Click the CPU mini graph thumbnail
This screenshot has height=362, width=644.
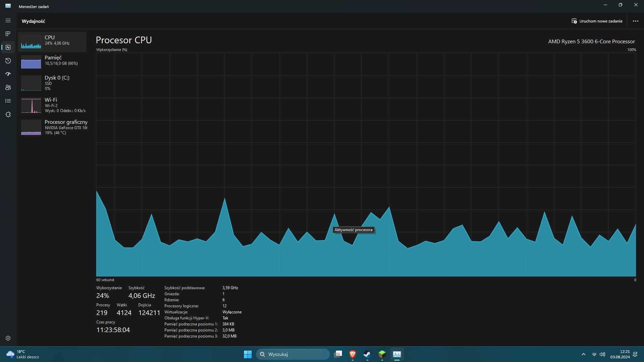31,42
